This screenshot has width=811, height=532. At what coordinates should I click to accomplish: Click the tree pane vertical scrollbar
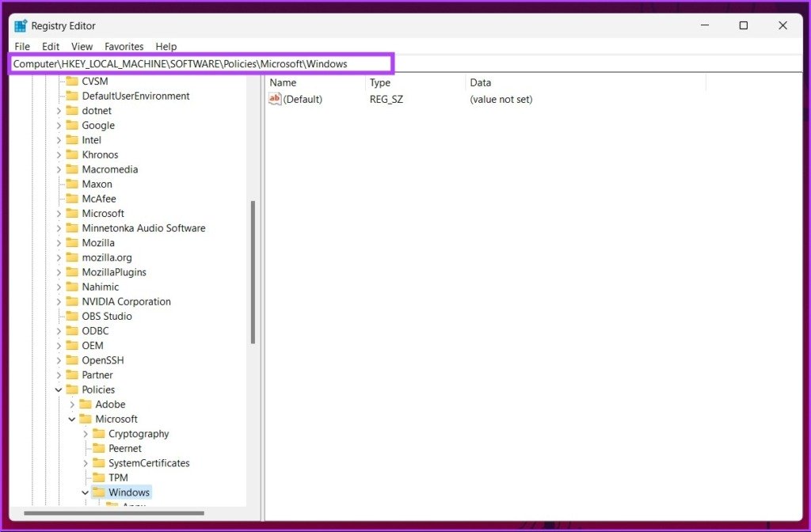(x=253, y=272)
